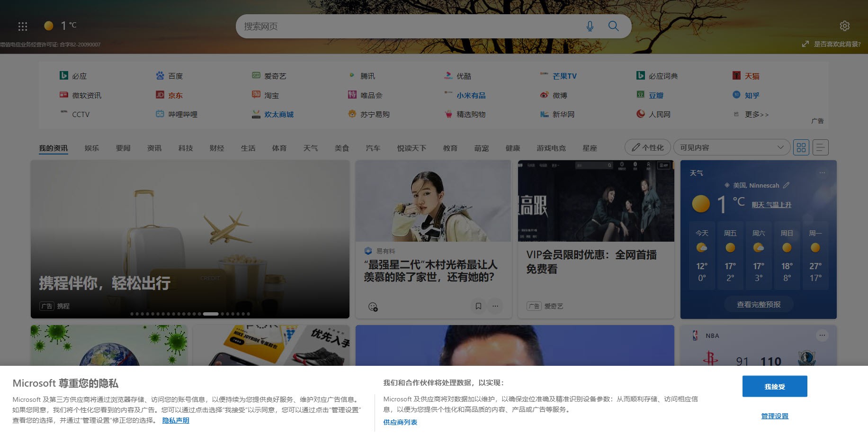Switch to grid layout view icon
Viewport: 868px width, 435px height.
tap(801, 147)
